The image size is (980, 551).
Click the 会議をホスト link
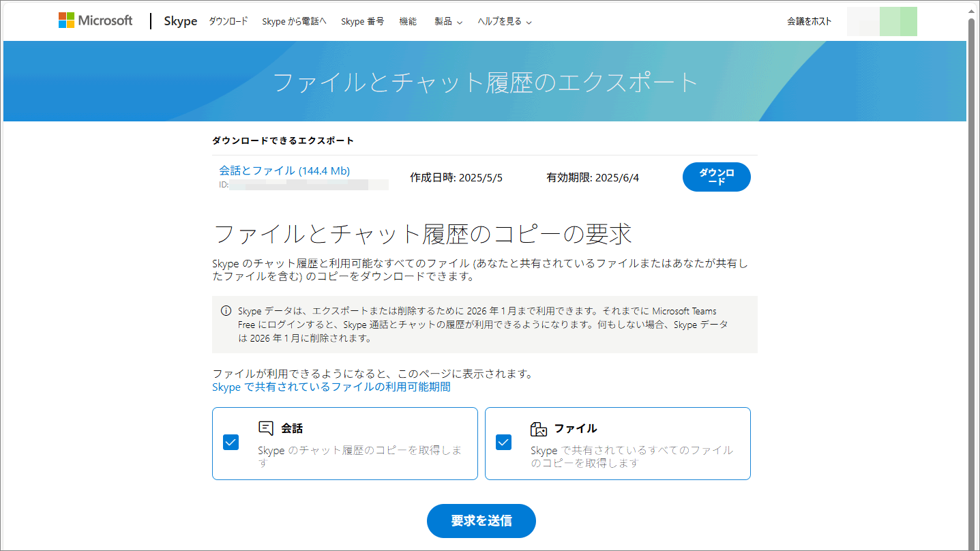810,21
